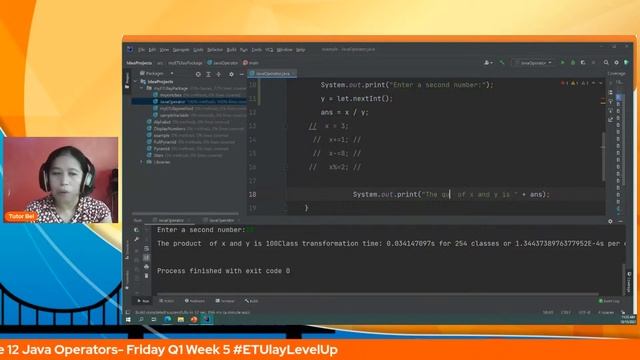Image resolution: width=640 pixels, height=360 pixels.
Task: Open the Terminal tool window button
Action: coord(225,301)
